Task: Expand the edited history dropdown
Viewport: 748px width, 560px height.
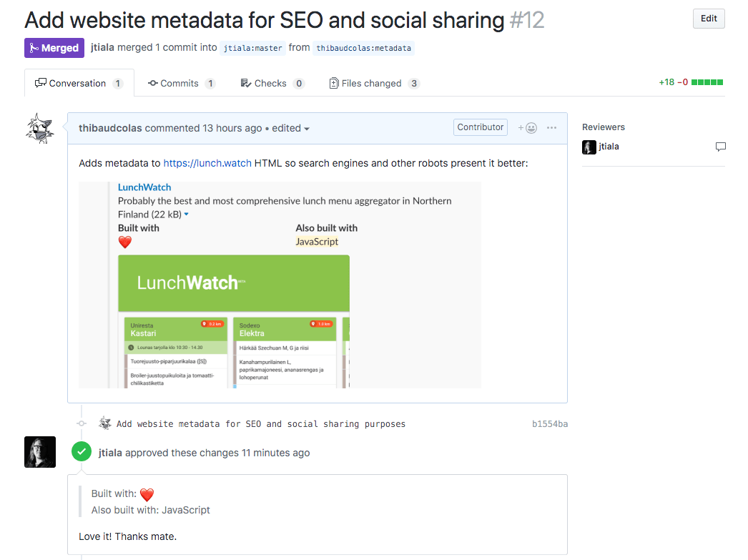Action: tap(290, 128)
